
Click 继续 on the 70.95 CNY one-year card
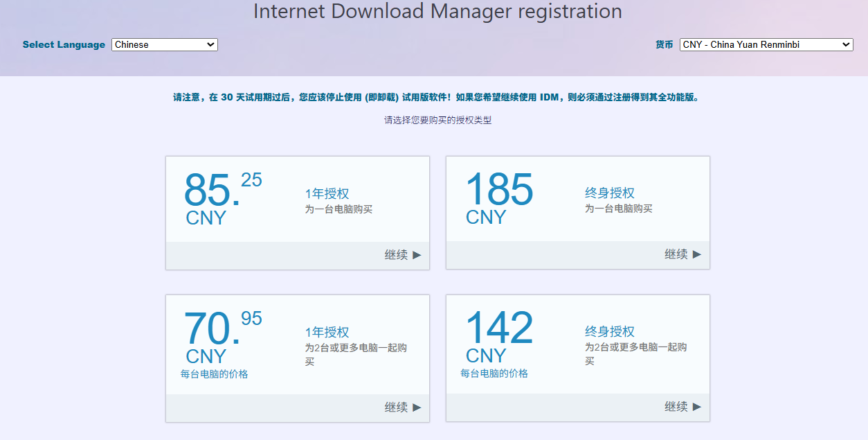[x=403, y=407]
